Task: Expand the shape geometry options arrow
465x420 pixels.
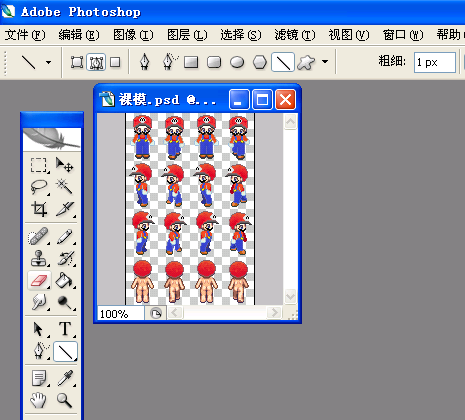Action: 325,61
